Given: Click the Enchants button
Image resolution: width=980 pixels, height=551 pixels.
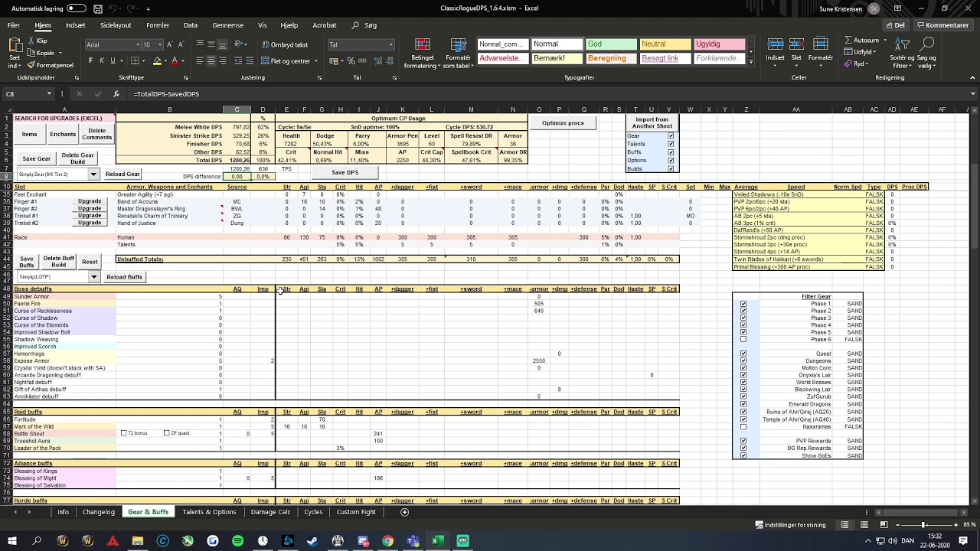Looking at the screenshot, I should tap(63, 134).
